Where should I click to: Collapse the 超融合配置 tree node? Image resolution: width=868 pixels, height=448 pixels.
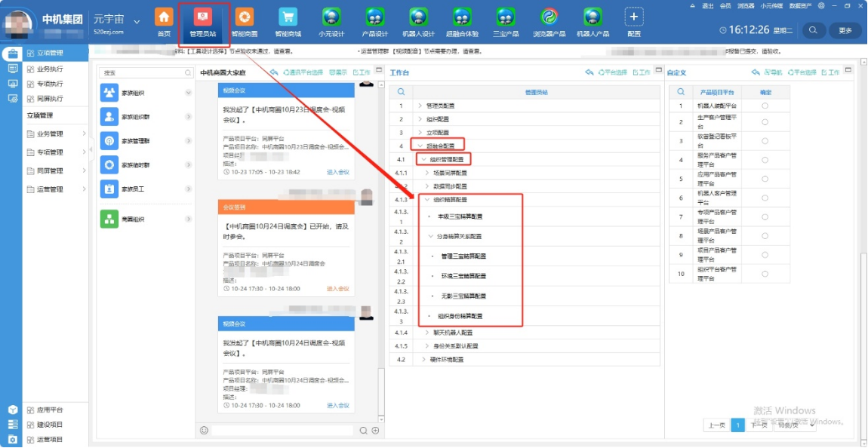coord(420,146)
